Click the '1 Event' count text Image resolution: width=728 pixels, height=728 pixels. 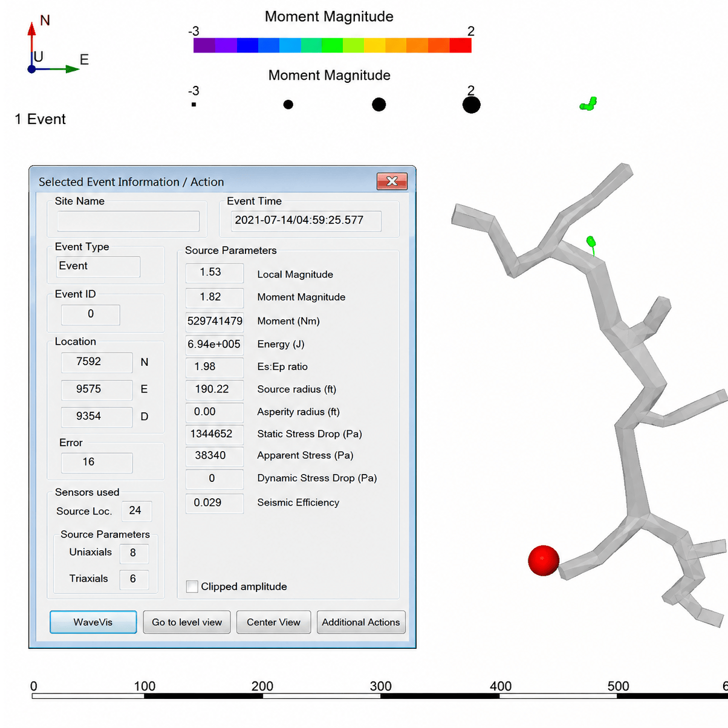[40, 119]
